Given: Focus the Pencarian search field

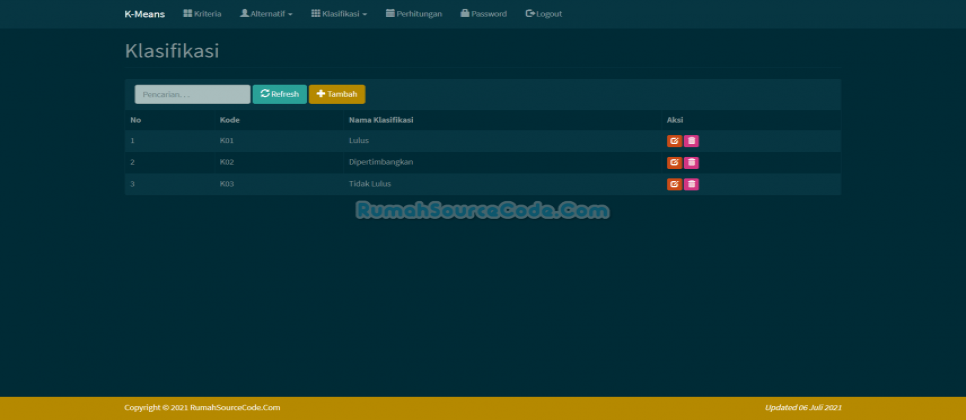Looking at the screenshot, I should [193, 94].
